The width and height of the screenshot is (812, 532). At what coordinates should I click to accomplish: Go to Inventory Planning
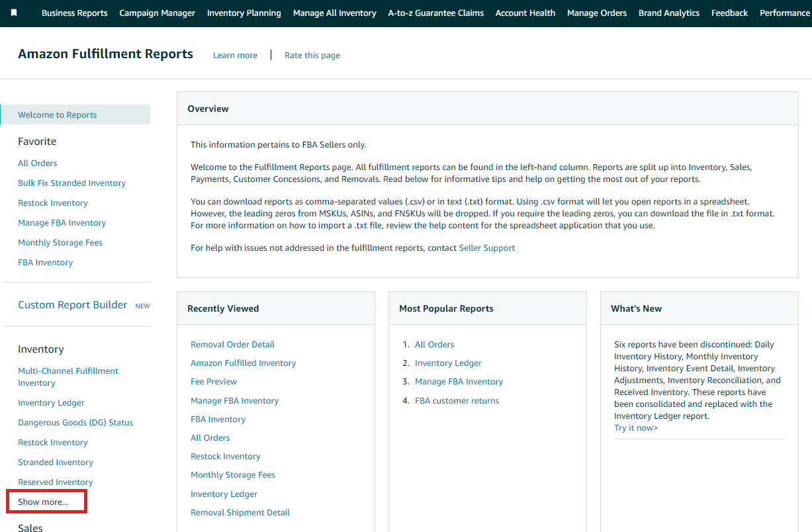pos(244,13)
